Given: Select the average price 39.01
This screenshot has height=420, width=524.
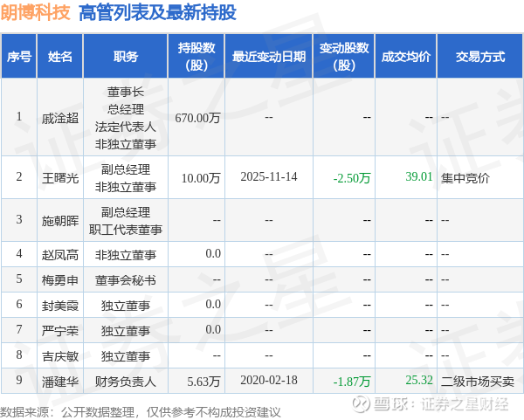Looking at the screenshot, I should tap(419, 176).
